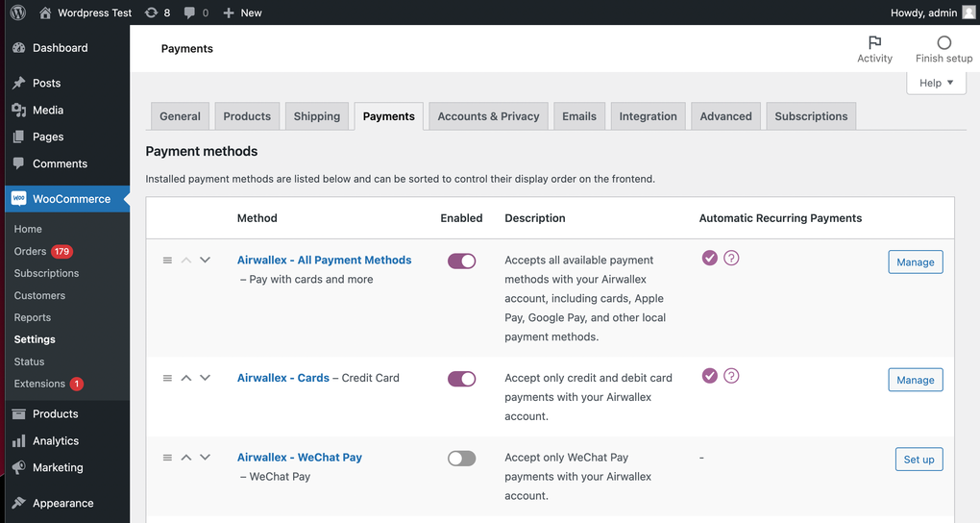Open the Accounts & Privacy tab

coord(488,116)
